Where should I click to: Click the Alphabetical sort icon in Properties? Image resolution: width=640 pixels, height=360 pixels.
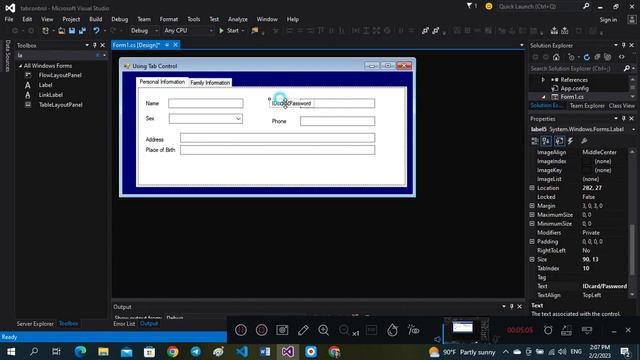[x=546, y=141]
